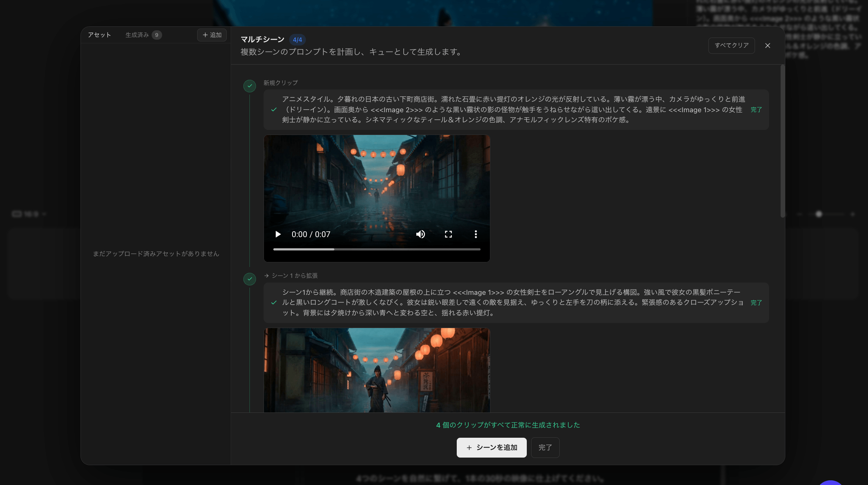Click the second scene's green check circle

pos(249,279)
